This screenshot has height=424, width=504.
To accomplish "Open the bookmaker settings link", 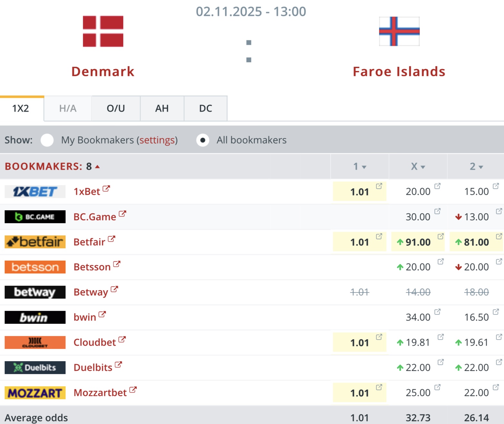I will click(x=157, y=140).
